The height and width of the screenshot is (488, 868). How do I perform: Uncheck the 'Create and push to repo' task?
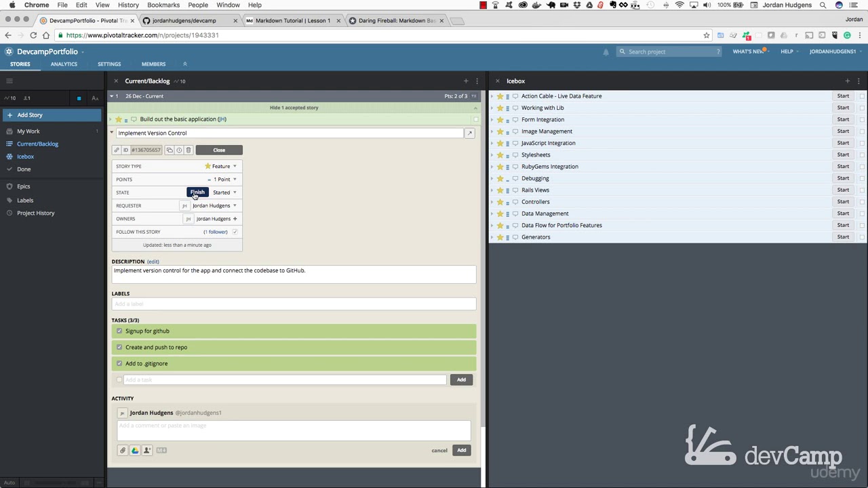[x=119, y=347]
